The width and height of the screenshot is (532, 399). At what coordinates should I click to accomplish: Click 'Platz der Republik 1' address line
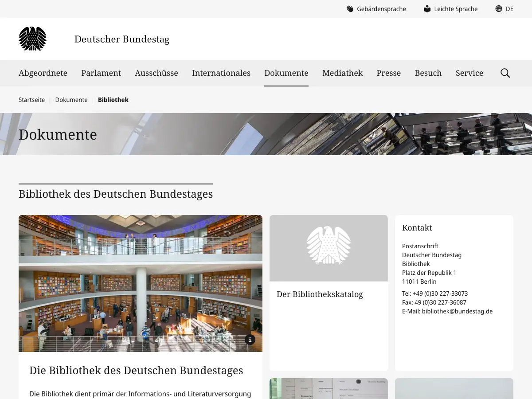(429, 273)
